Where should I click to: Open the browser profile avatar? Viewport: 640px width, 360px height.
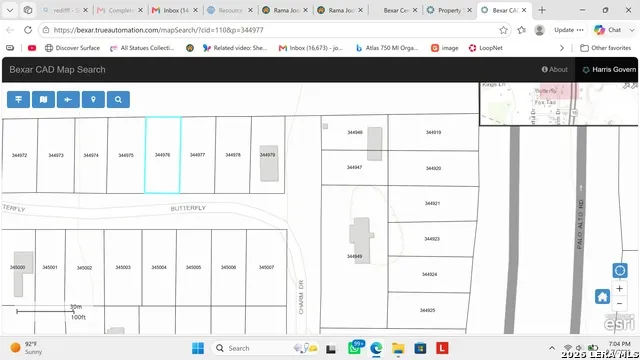540,30
